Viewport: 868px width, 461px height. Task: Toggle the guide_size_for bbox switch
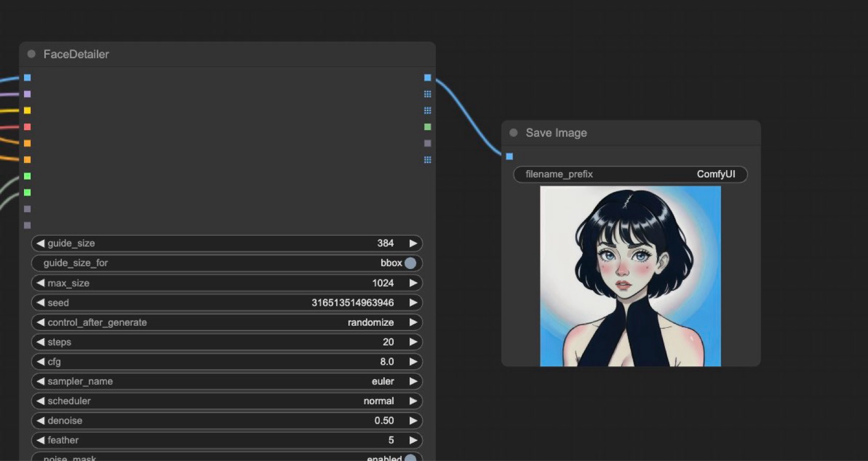[410, 263]
